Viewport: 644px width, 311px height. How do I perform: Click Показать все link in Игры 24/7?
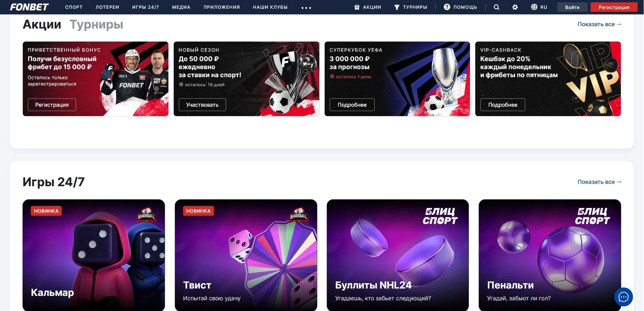click(599, 182)
